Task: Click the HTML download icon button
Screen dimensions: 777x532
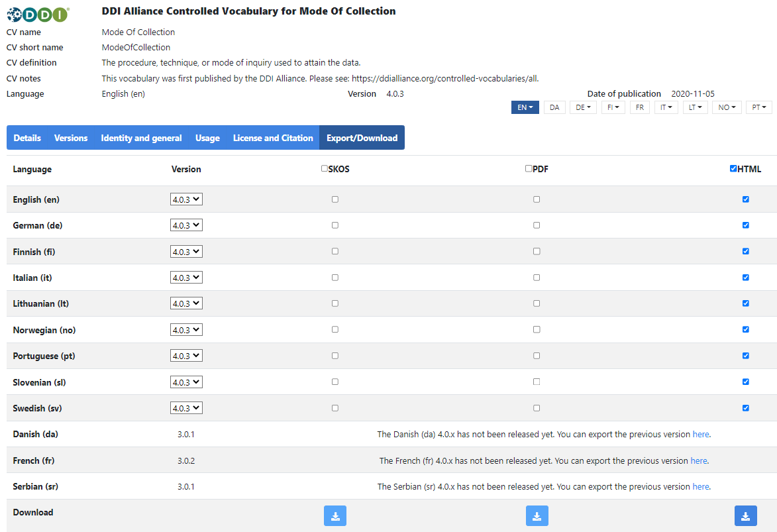Action: pos(745,515)
